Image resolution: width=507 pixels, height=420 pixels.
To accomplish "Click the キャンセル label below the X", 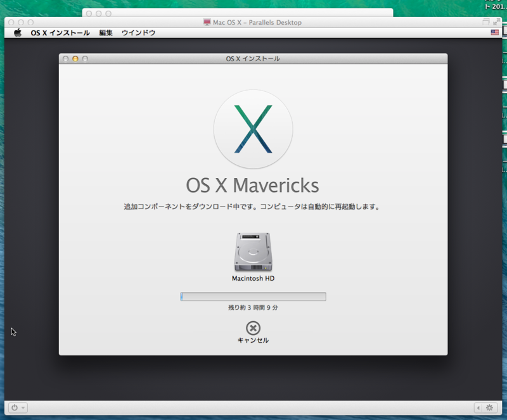I will (x=253, y=340).
